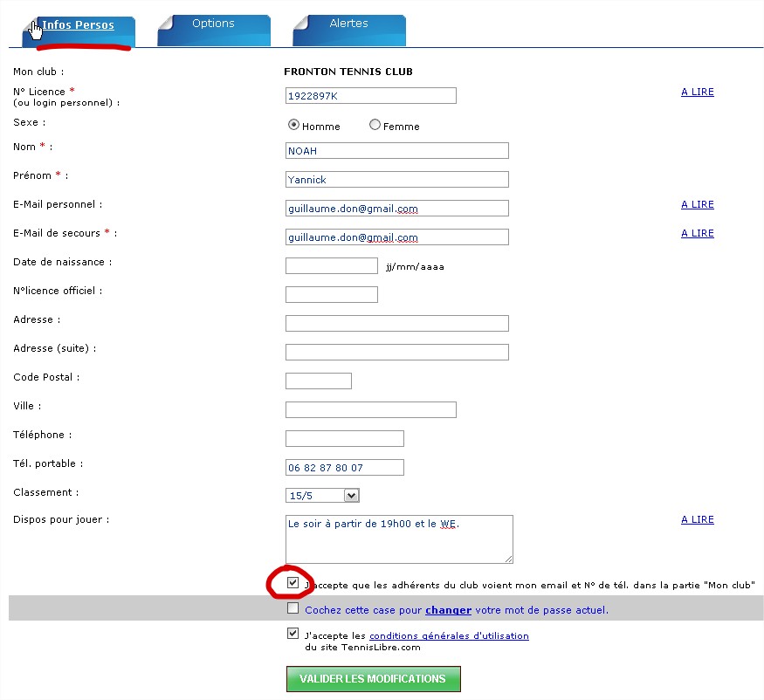Click the Code Postal field
The image size is (764, 700).
coord(319,381)
